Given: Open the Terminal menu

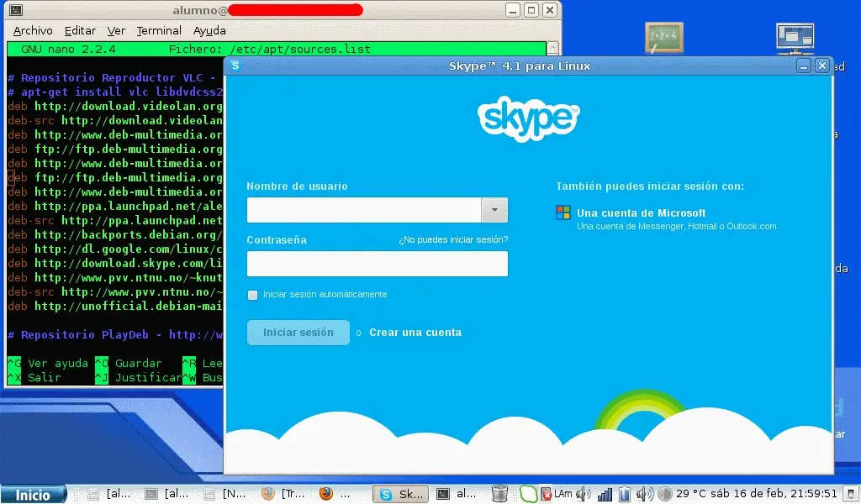Looking at the screenshot, I should tap(159, 31).
